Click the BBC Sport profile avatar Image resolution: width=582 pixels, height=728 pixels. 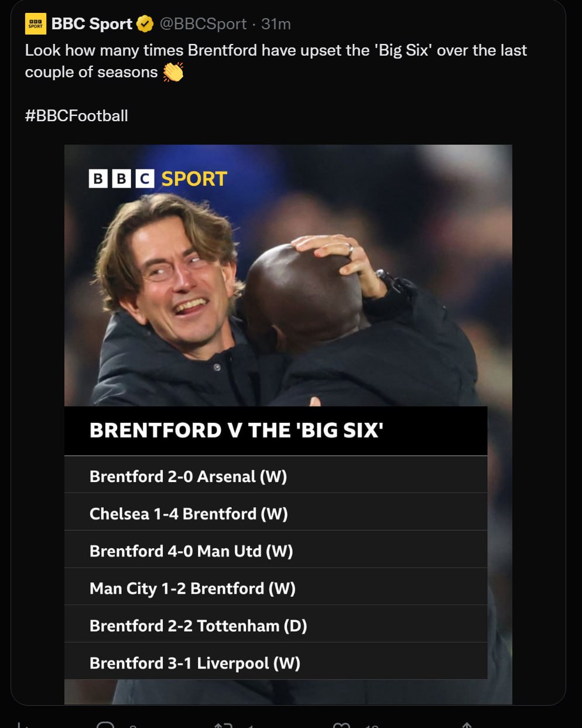36,24
